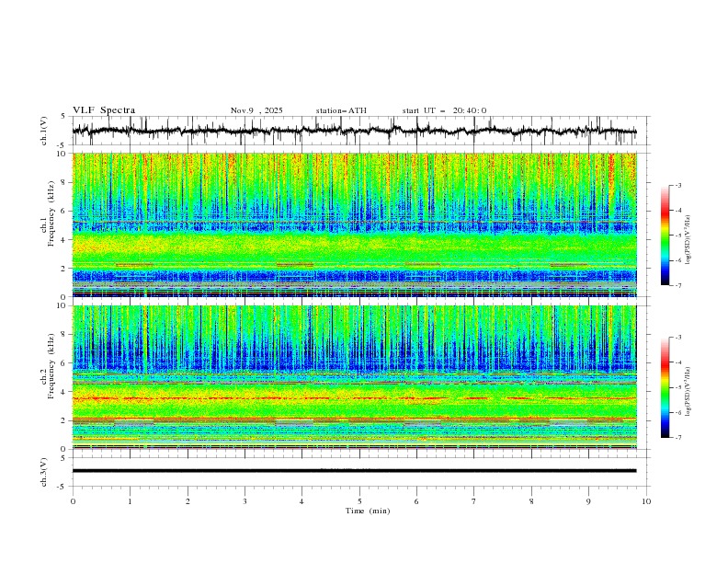
Task: Click time axis tick label "9"
Action: coord(588,501)
